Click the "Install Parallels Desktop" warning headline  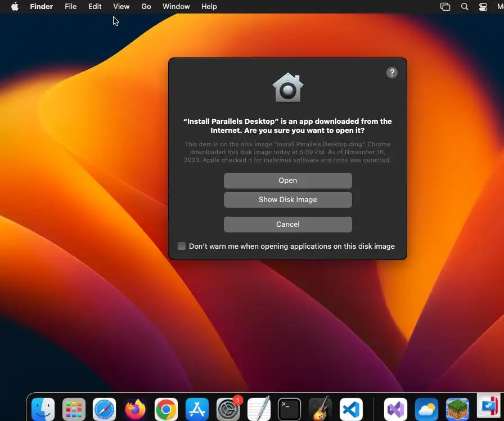[x=287, y=126]
